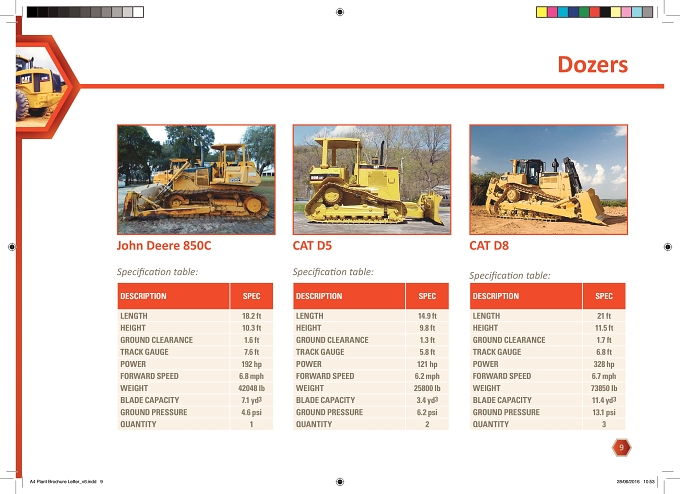Click the page number 9 badge

point(621,448)
